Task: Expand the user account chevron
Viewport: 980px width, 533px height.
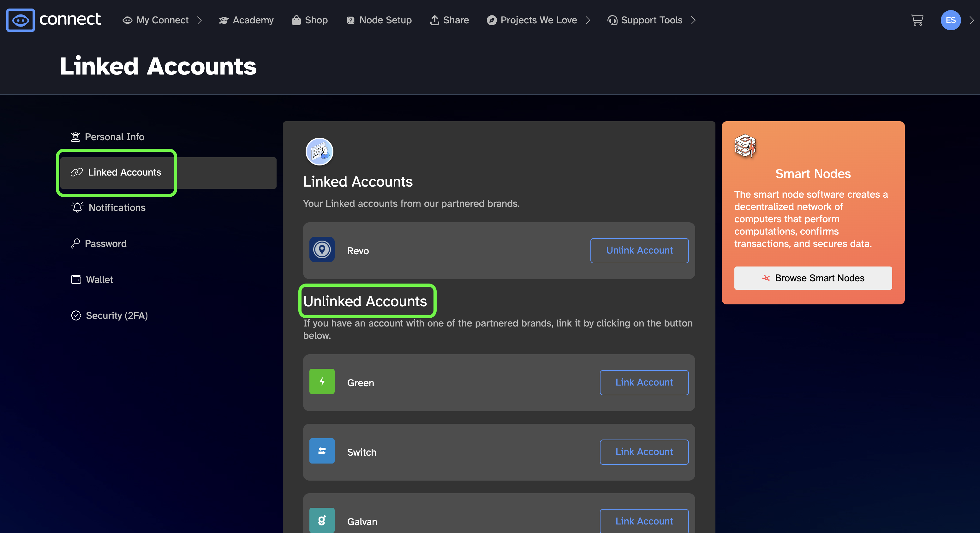Action: pyautogui.click(x=971, y=20)
